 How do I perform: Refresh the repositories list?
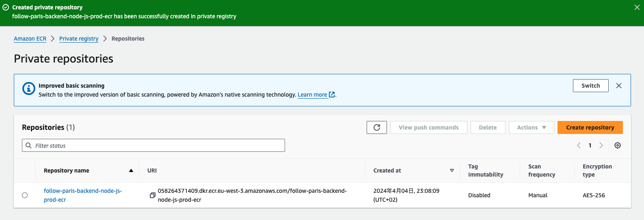377,127
